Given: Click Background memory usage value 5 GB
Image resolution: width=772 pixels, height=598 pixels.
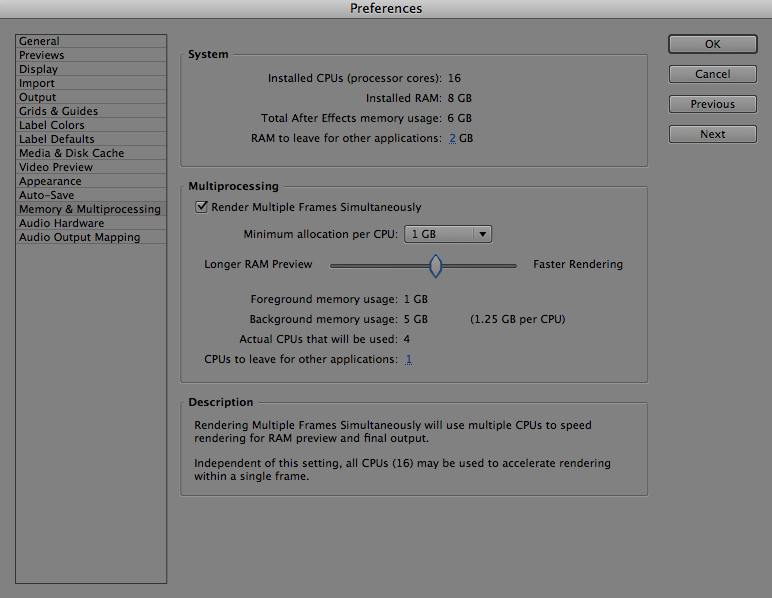Looking at the screenshot, I should pos(416,319).
